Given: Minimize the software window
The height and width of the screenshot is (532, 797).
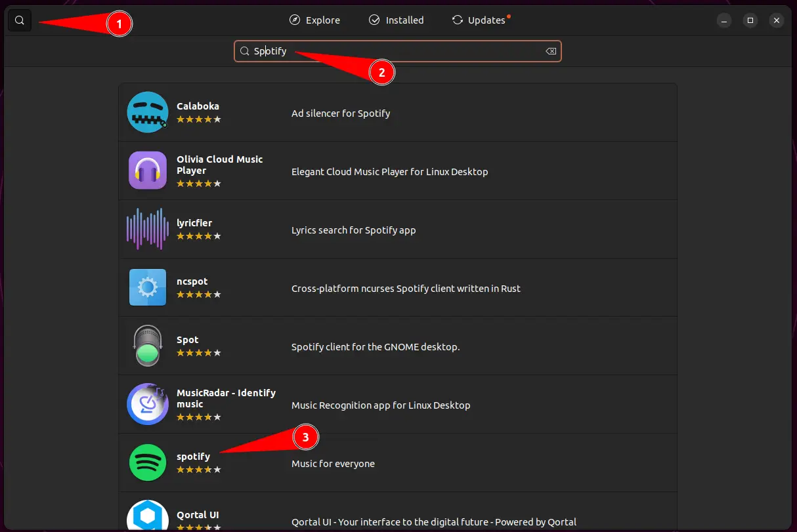Looking at the screenshot, I should (x=724, y=20).
